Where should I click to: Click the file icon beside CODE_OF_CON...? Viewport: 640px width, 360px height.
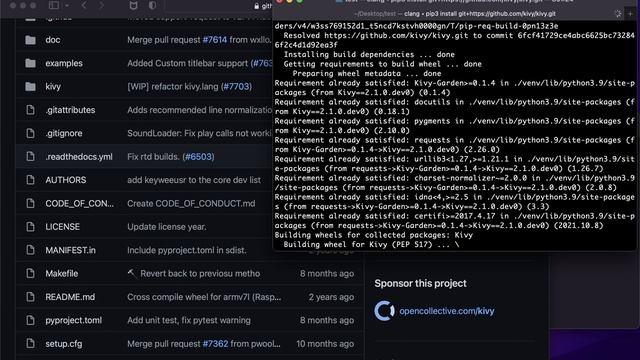pyautogui.click(x=31, y=203)
